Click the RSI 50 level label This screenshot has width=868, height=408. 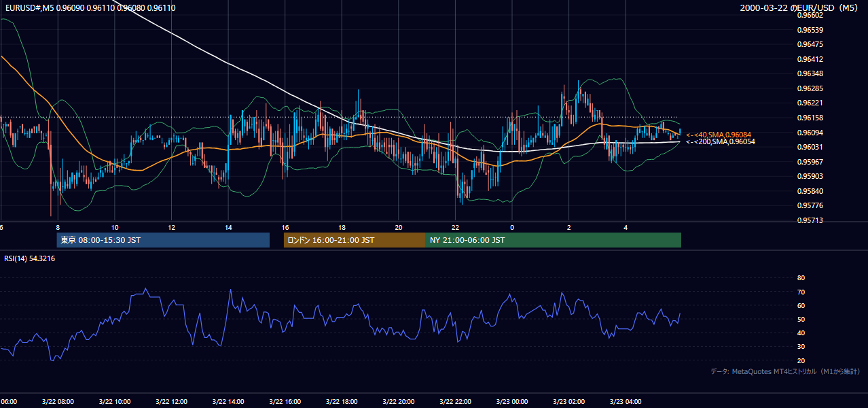[801, 319]
